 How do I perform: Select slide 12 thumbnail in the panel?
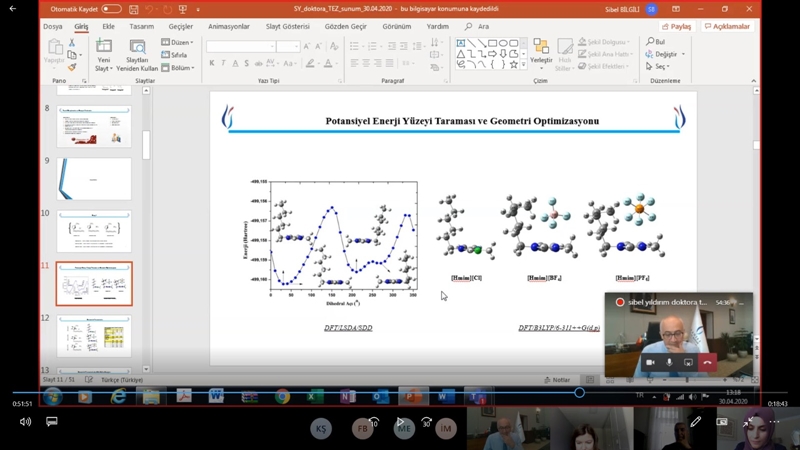tap(93, 336)
